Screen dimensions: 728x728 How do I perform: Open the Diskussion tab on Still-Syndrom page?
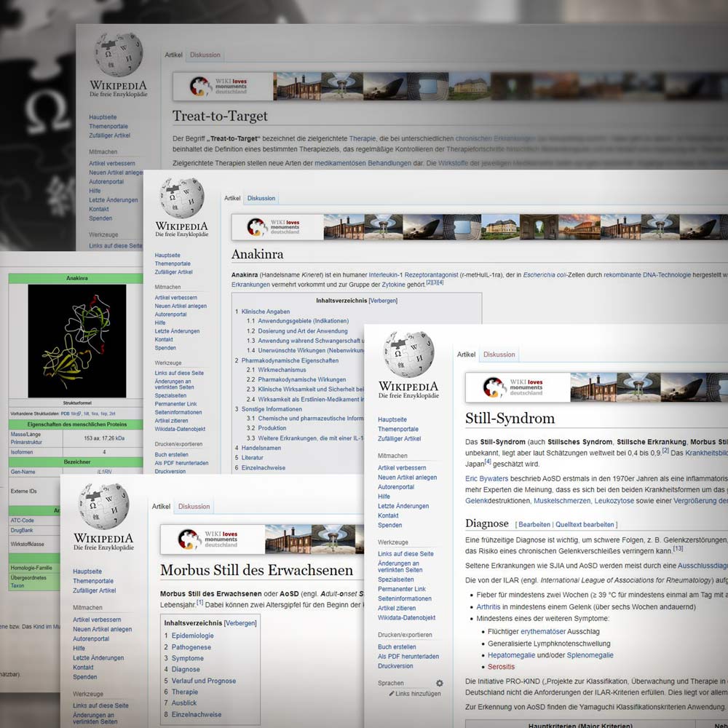[x=499, y=355]
